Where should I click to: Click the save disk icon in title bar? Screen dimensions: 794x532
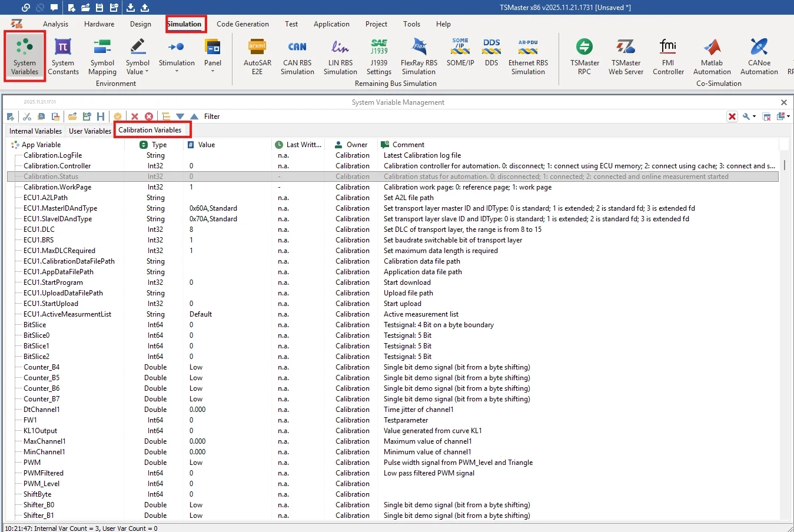[99, 8]
